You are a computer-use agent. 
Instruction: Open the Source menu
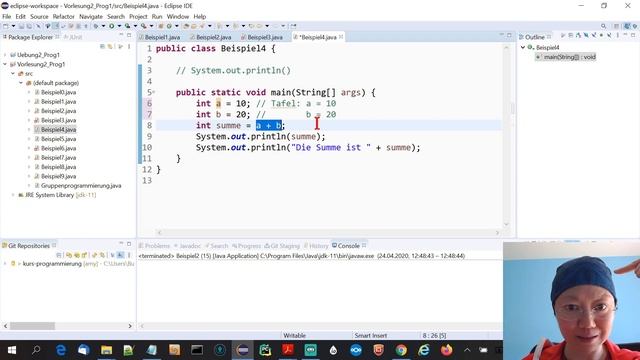(39, 16)
